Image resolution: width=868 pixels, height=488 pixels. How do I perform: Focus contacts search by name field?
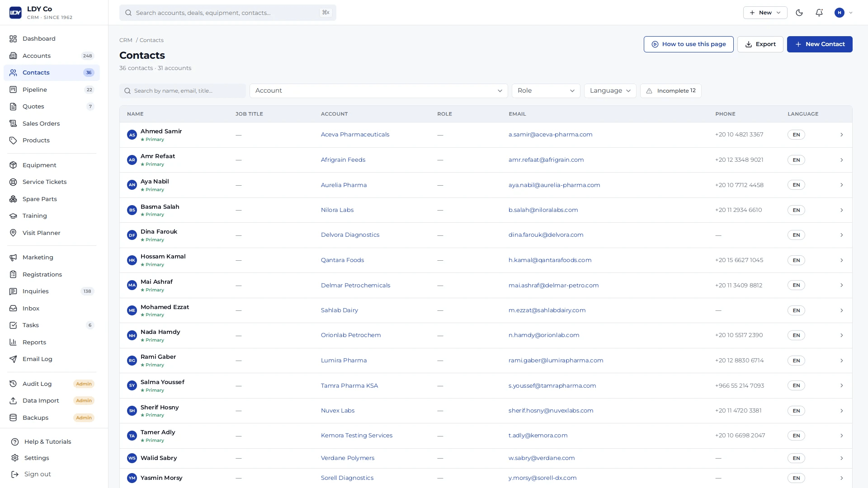(183, 91)
